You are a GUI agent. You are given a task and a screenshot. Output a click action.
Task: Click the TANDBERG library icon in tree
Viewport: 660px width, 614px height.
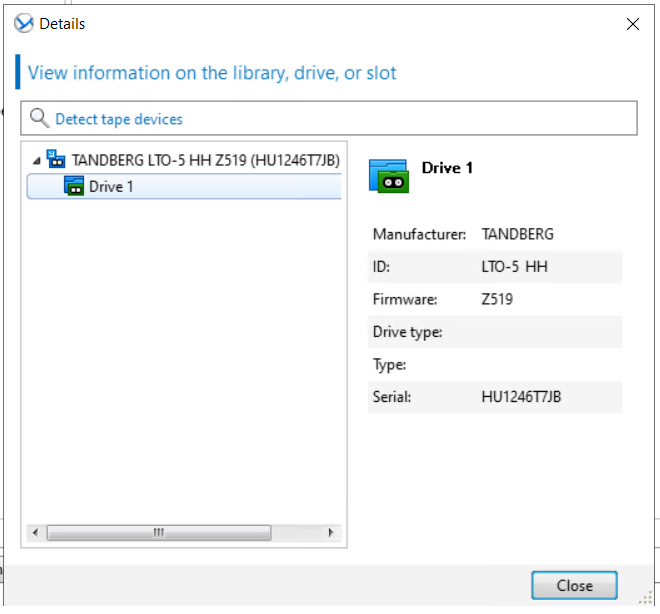[56, 159]
